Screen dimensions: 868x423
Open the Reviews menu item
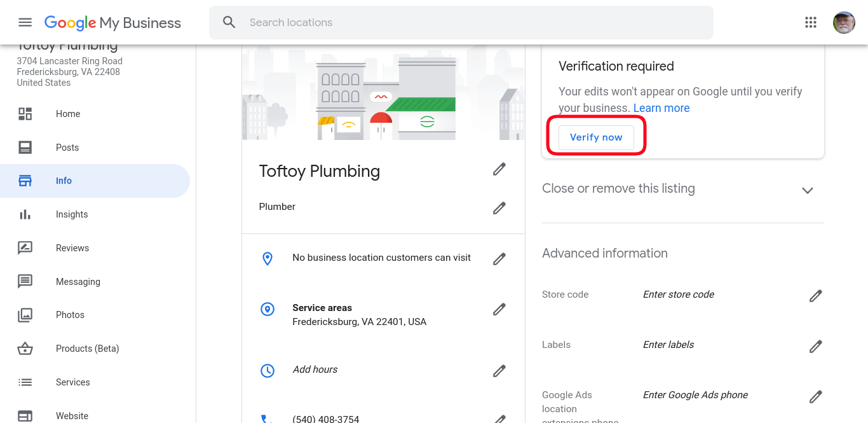point(95,248)
